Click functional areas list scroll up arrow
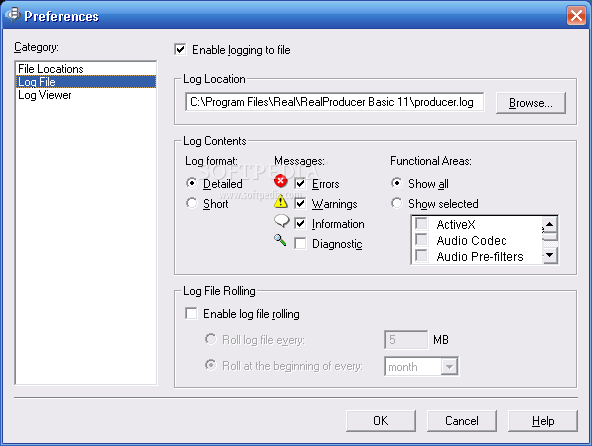This screenshot has height=446, width=592. tap(550, 224)
